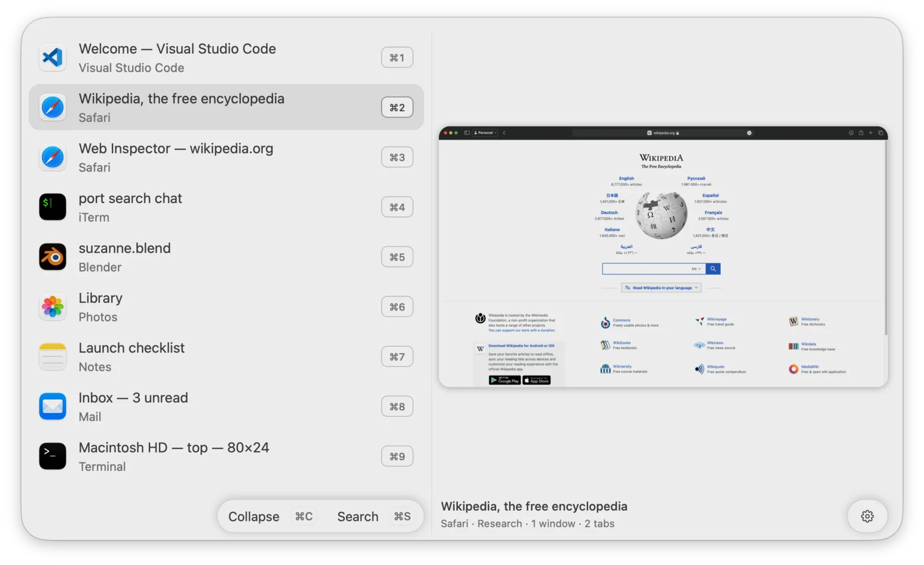This screenshot has height=565, width=924.
Task: Click the Terminal app icon
Action: [53, 456]
